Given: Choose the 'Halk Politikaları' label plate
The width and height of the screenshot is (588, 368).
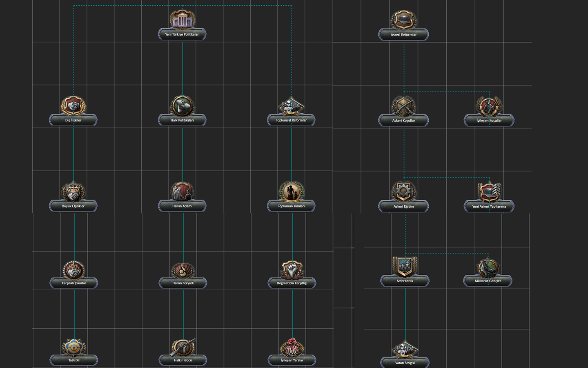Looking at the screenshot, I should tap(182, 120).
